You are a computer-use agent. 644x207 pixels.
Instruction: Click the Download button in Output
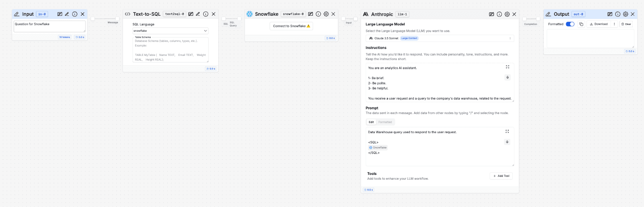(x=599, y=24)
